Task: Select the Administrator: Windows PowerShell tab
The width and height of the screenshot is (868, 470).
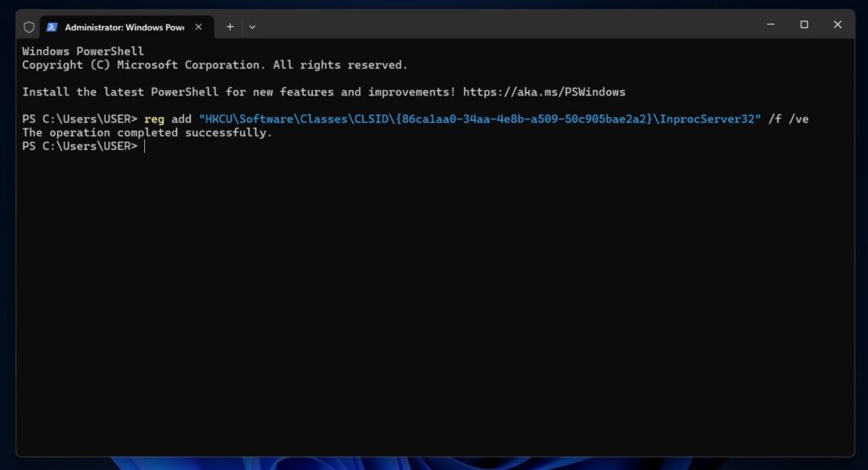Action: (x=126, y=26)
